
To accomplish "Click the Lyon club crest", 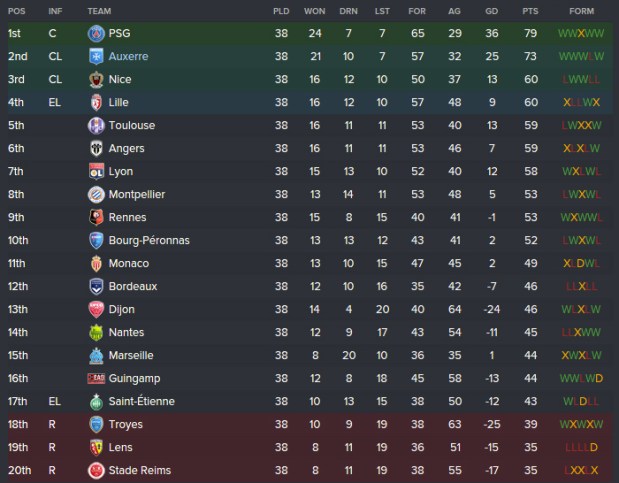I will coord(96,172).
